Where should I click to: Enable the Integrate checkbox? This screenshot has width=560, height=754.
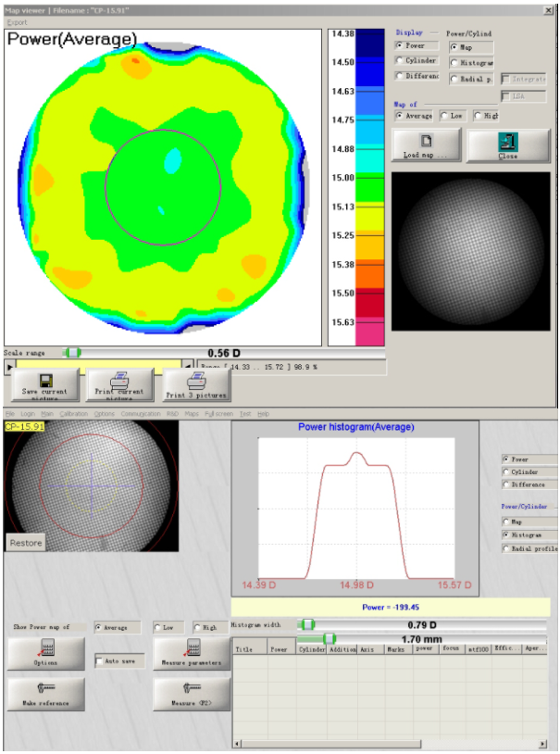click(x=505, y=79)
